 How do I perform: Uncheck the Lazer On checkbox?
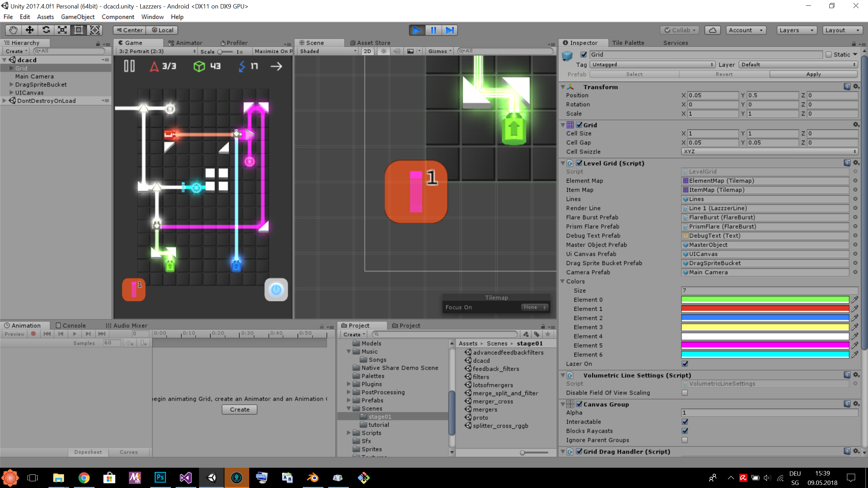[685, 364]
